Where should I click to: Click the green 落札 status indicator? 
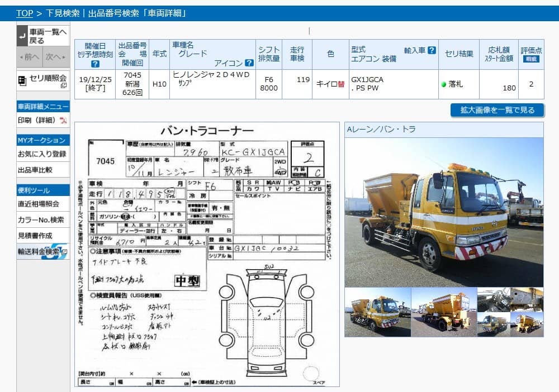[443, 84]
